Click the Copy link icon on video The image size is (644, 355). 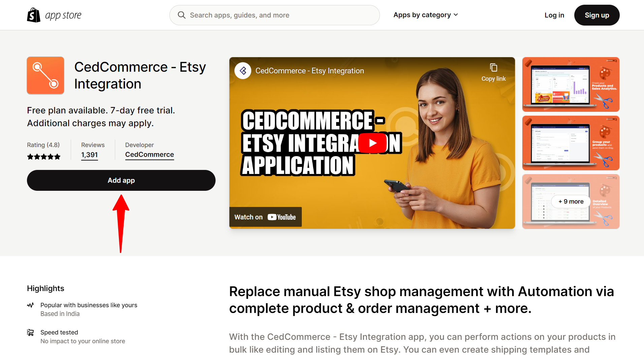pyautogui.click(x=493, y=72)
